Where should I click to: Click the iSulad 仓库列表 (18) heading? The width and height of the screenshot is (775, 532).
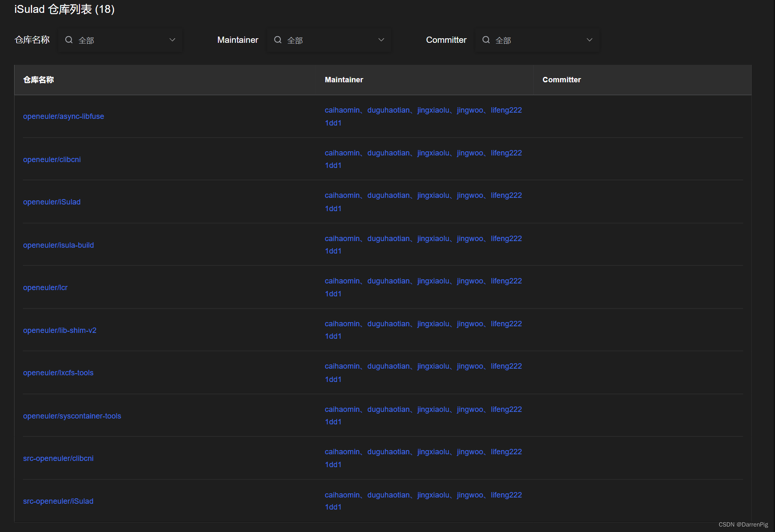(64, 9)
